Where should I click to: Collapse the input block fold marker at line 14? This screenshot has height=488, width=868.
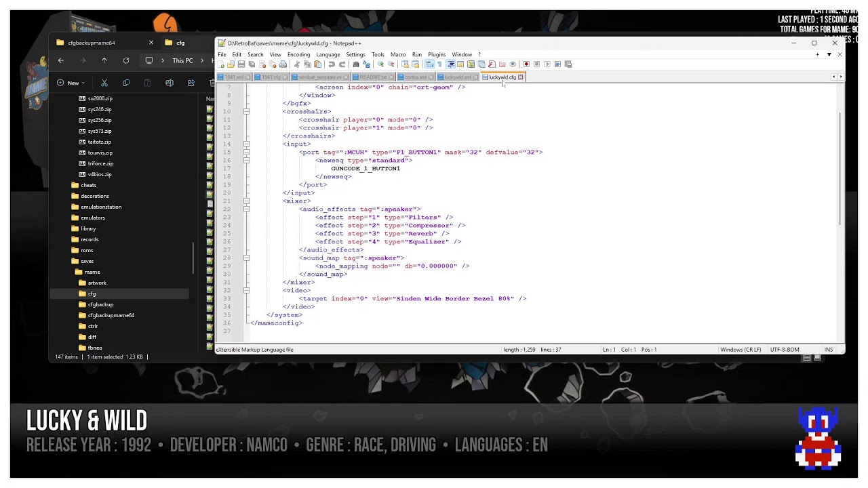(246, 144)
